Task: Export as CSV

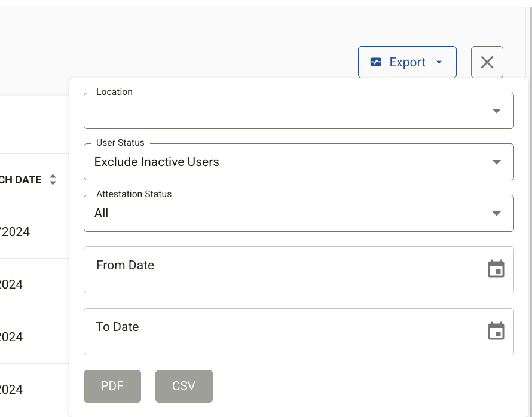Action: click(x=184, y=386)
